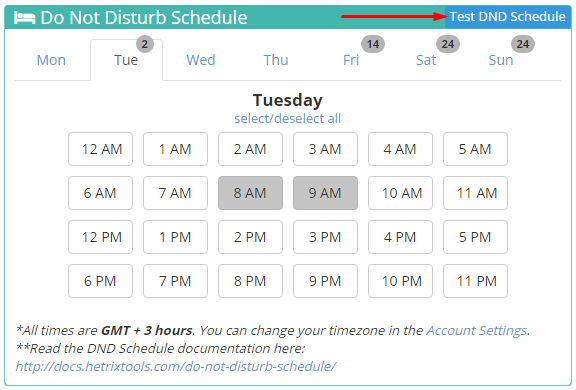Open the Fri tab
This screenshot has height=390, width=576.
[x=351, y=60]
